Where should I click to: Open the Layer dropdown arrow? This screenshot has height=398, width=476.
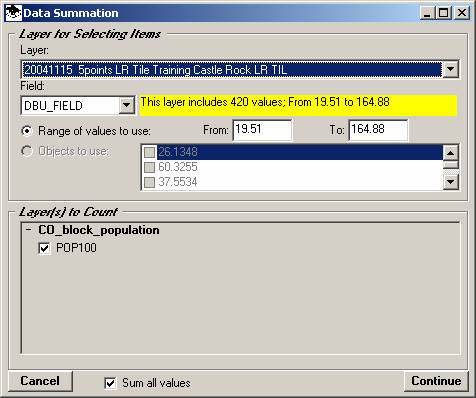click(450, 69)
